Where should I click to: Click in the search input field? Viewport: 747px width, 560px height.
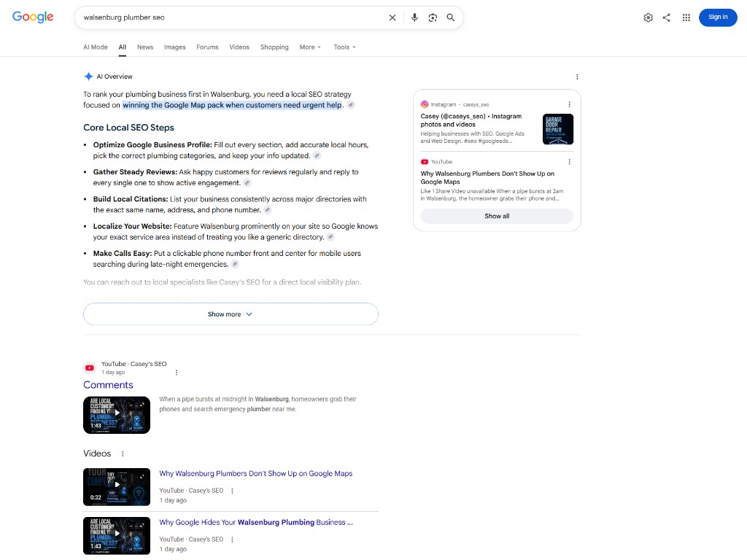click(231, 17)
